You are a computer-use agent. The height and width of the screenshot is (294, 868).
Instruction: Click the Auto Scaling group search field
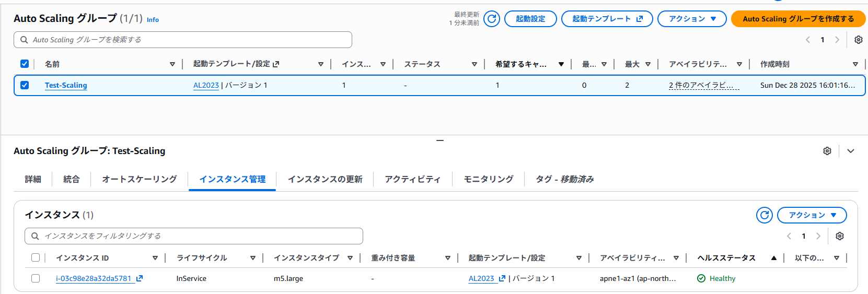coord(183,40)
